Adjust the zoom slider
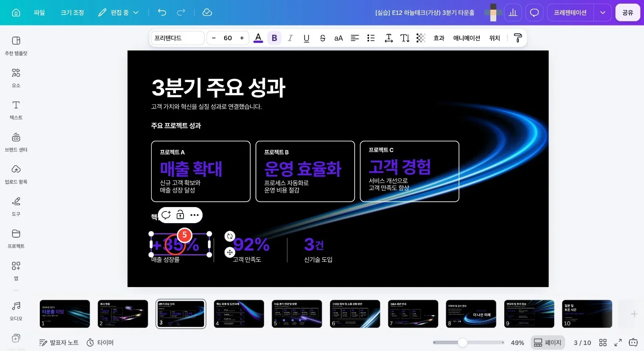Image resolution: width=644 pixels, height=351 pixels. pos(463,343)
